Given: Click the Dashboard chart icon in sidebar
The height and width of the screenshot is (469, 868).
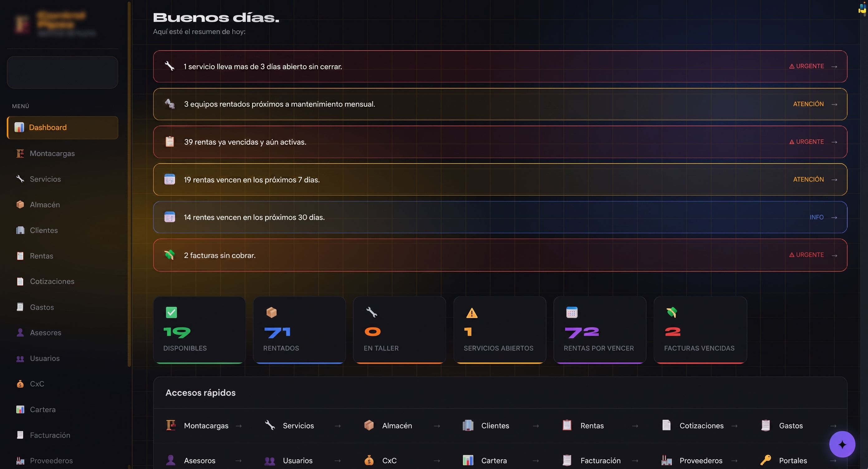Looking at the screenshot, I should point(19,127).
